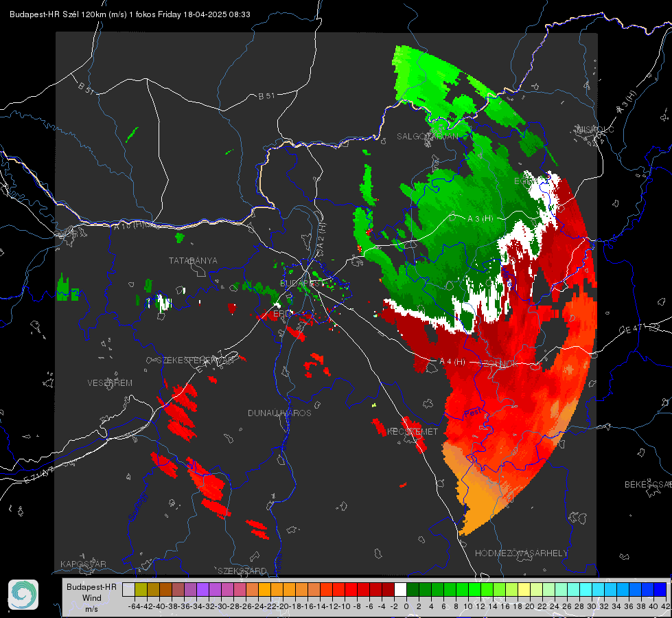Screen dimensions: 672x618
Task: Click the light grey first swatch in the legend
Action: [128, 590]
